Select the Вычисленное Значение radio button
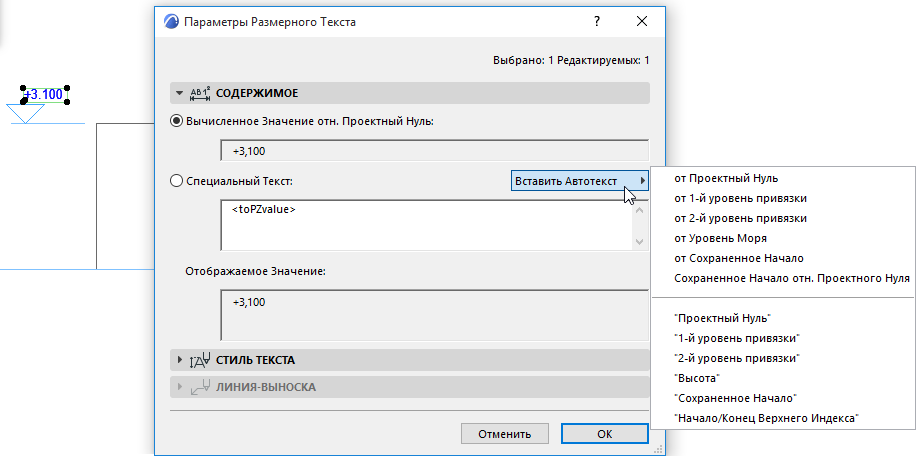This screenshot has height=456, width=916. [177, 121]
